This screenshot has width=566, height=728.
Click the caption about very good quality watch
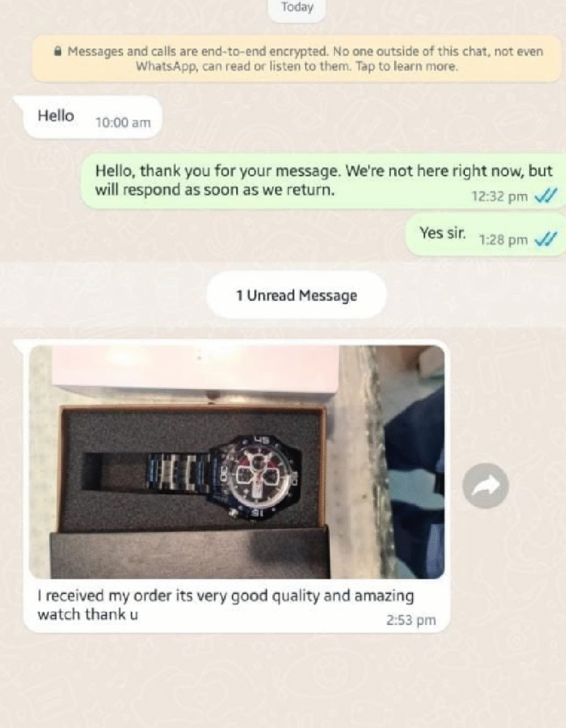(x=225, y=605)
